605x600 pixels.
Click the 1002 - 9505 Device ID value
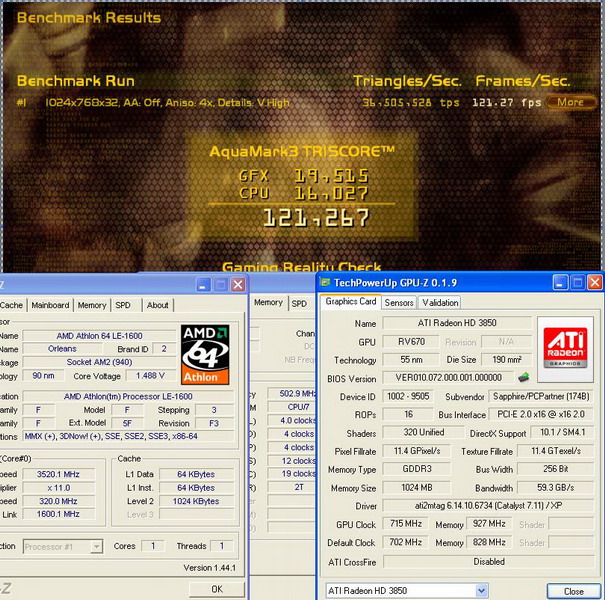[408, 396]
